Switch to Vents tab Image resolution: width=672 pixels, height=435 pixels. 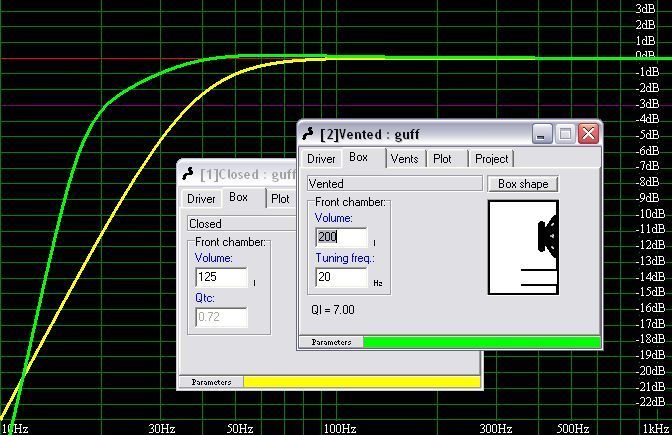coord(405,159)
